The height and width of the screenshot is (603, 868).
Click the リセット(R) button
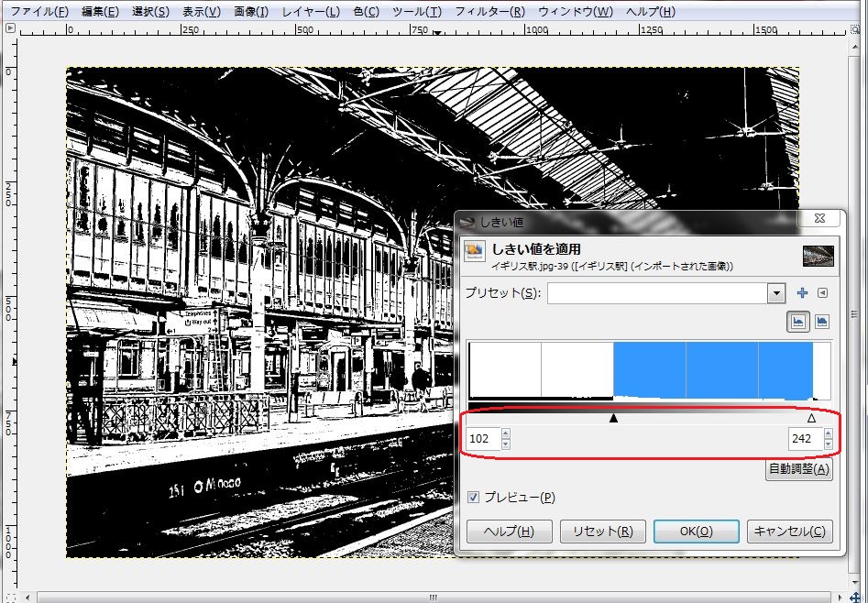(603, 532)
